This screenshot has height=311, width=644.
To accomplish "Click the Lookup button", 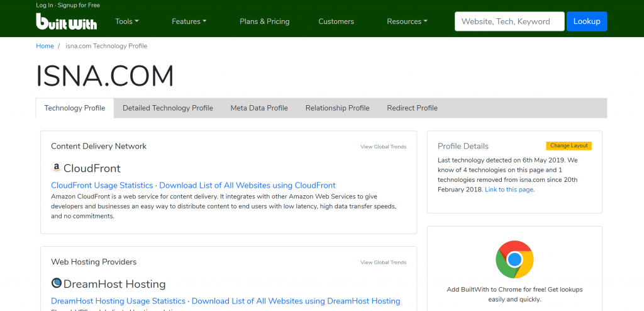I will coord(587,21).
